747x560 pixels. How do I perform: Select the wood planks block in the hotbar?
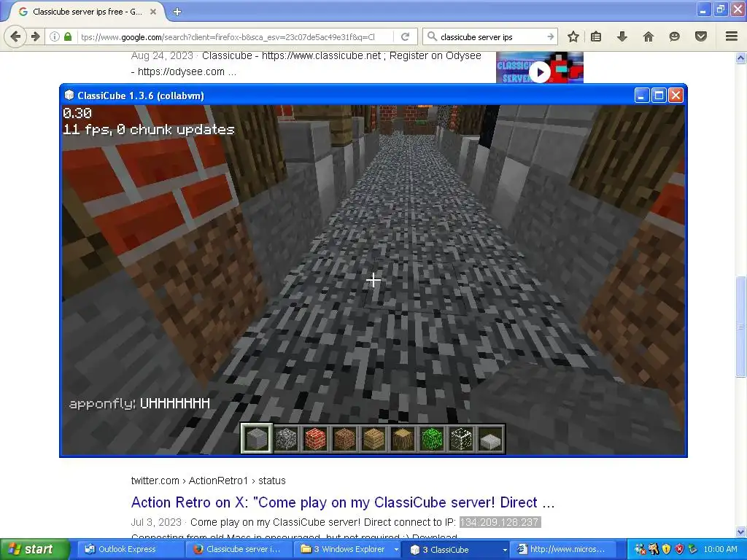(x=373, y=438)
